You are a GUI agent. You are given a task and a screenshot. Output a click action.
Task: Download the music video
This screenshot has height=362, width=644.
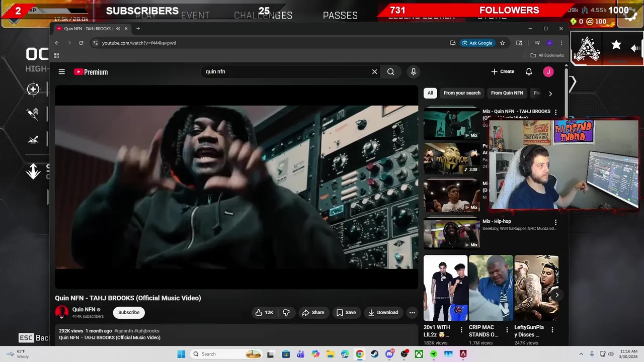tap(383, 313)
